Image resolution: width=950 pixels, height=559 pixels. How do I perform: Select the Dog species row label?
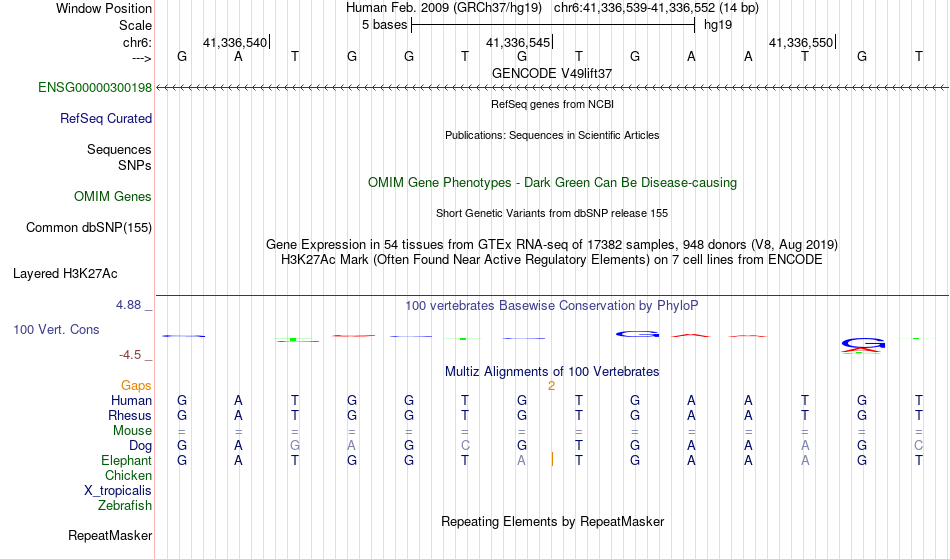[x=140, y=446]
